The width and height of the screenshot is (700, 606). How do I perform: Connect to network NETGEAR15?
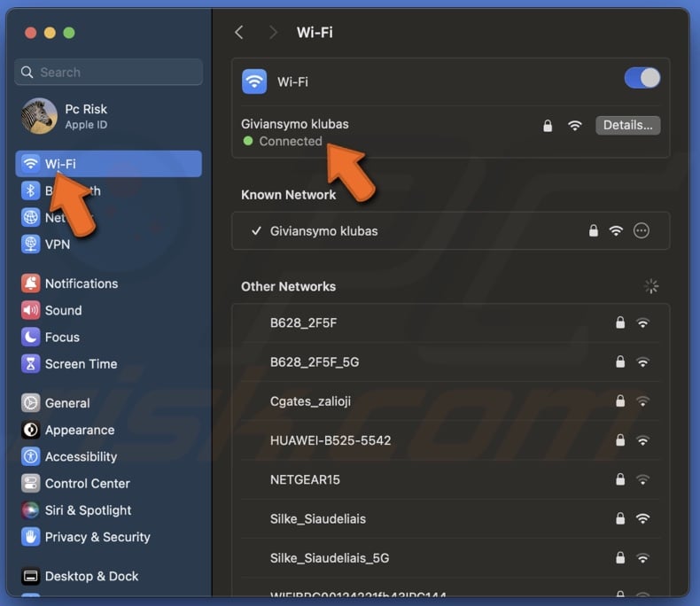click(450, 479)
